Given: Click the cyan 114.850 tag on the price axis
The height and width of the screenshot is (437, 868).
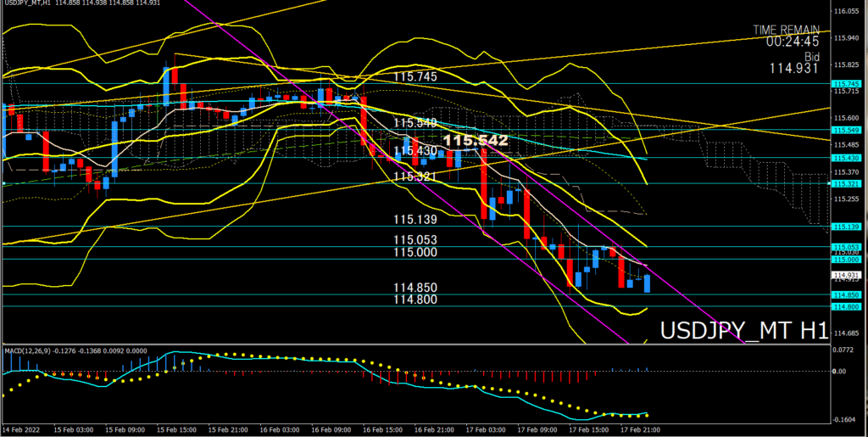Looking at the screenshot, I should point(845,294).
